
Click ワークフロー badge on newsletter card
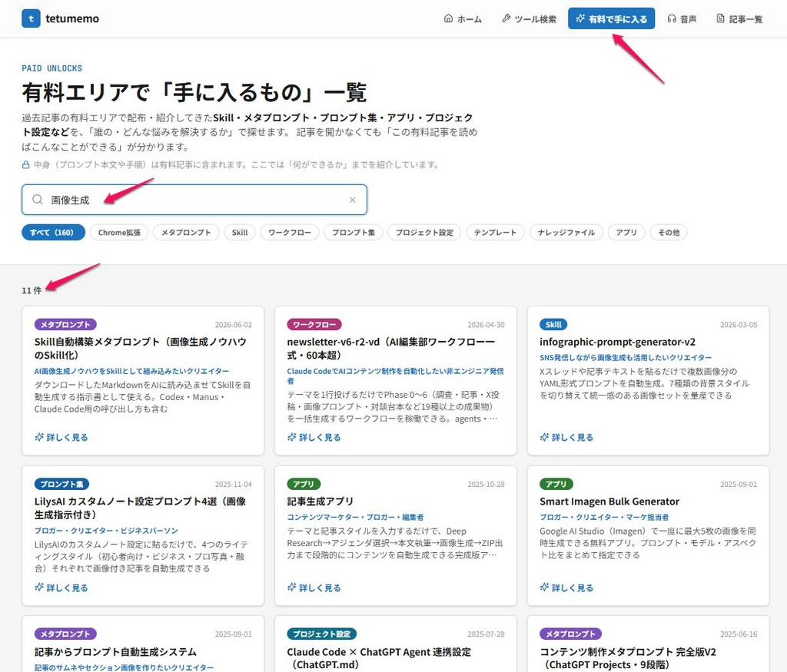[x=314, y=324]
